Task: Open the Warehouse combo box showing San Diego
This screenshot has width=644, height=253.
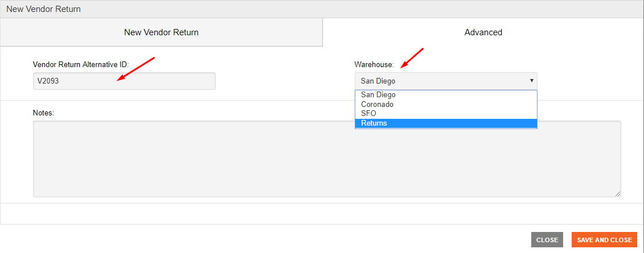Action: [446, 81]
